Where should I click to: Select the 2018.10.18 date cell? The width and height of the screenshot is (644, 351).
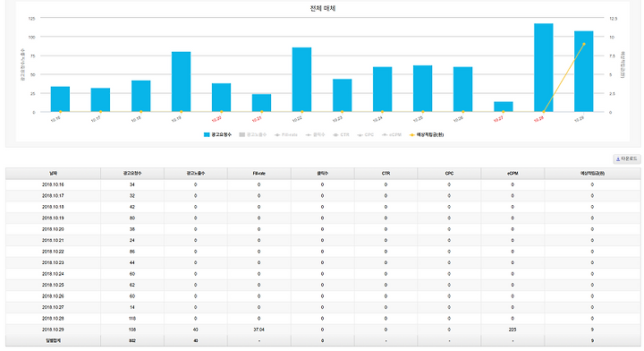(53, 207)
